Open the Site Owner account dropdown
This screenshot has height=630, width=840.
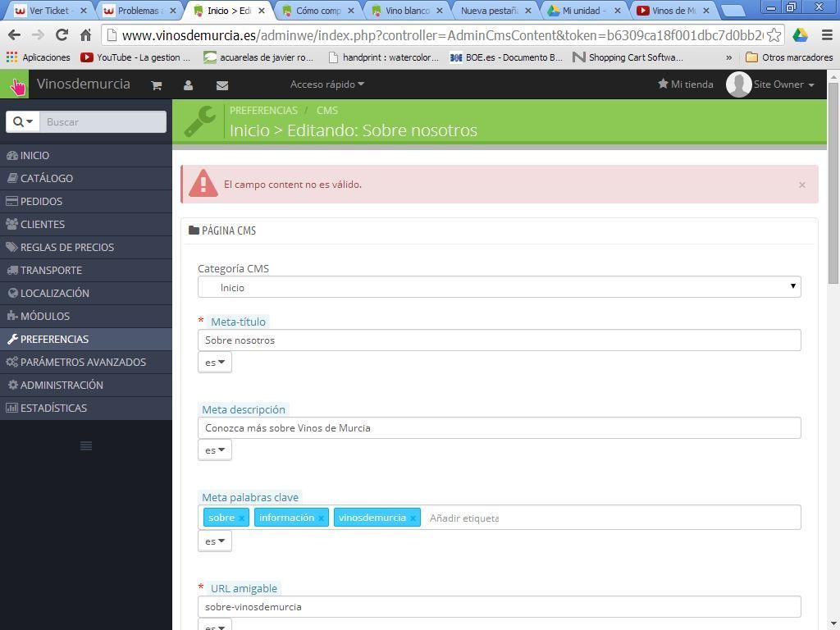783,84
